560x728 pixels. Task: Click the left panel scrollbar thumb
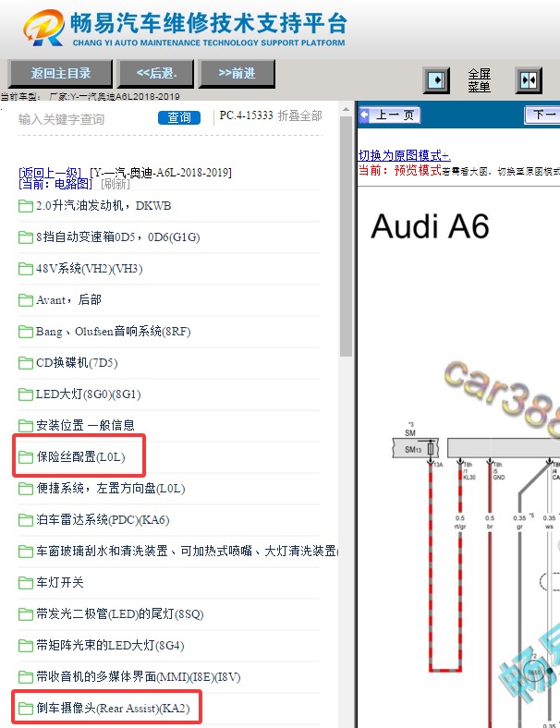coord(346,237)
